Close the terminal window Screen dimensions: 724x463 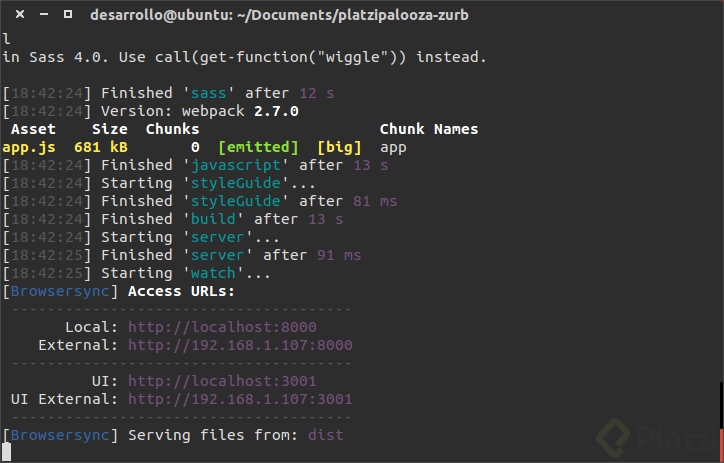coord(17,15)
